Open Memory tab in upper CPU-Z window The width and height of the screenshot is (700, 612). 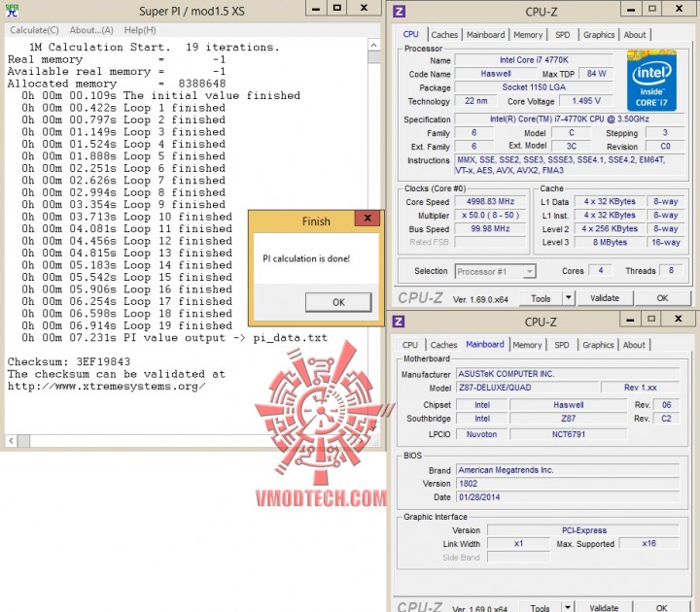(528, 35)
